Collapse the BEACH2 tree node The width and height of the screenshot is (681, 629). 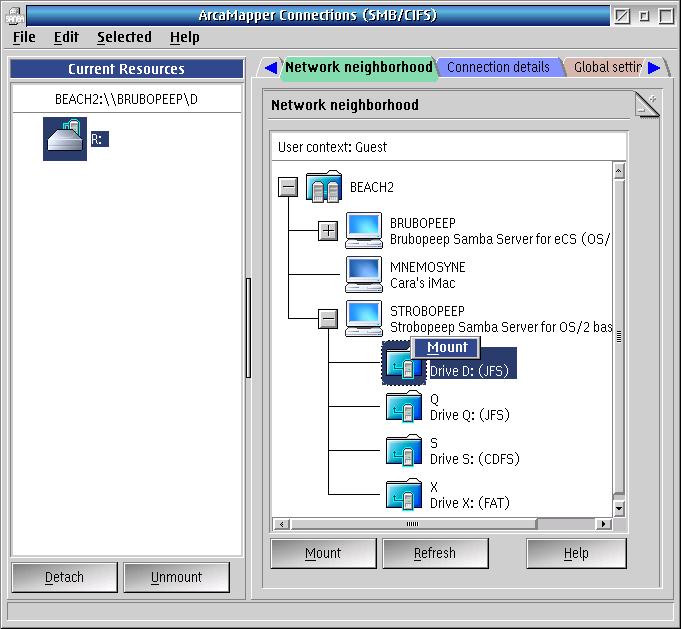click(x=288, y=187)
